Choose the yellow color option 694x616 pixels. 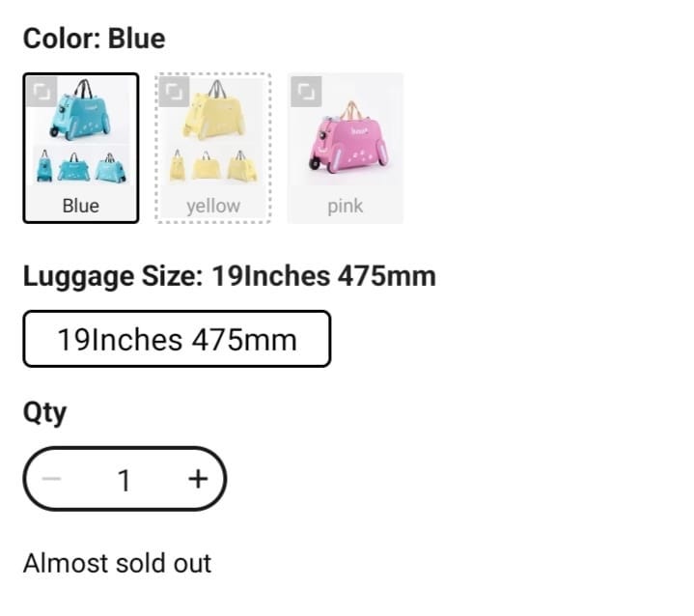(x=213, y=148)
